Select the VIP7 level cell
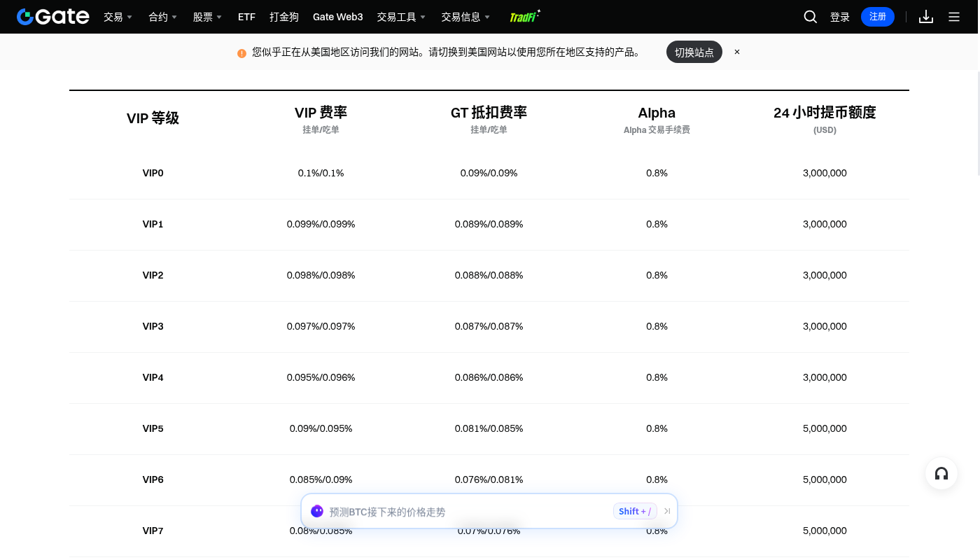Screen dimensions: 980x560 (153, 531)
